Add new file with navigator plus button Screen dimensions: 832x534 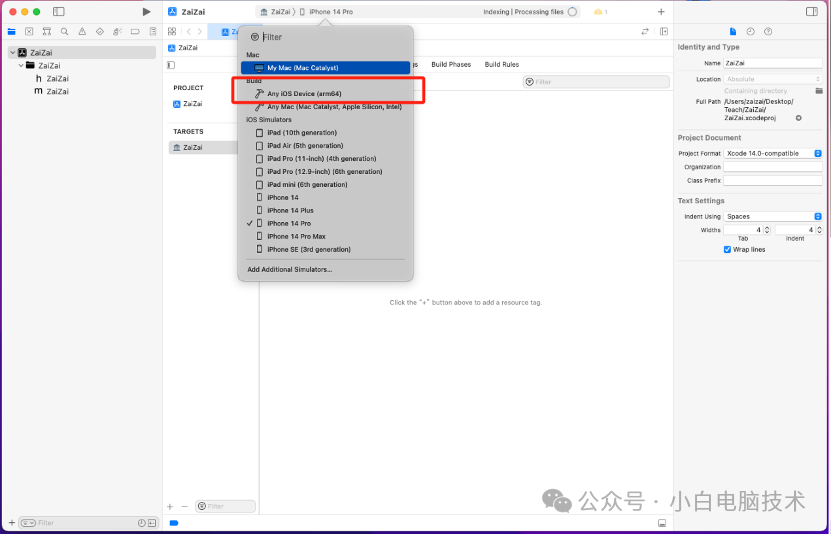coord(12,523)
